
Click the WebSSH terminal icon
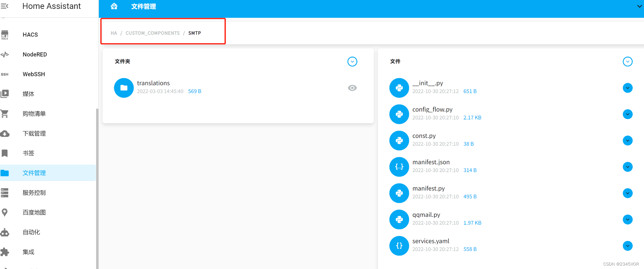[x=5, y=74]
